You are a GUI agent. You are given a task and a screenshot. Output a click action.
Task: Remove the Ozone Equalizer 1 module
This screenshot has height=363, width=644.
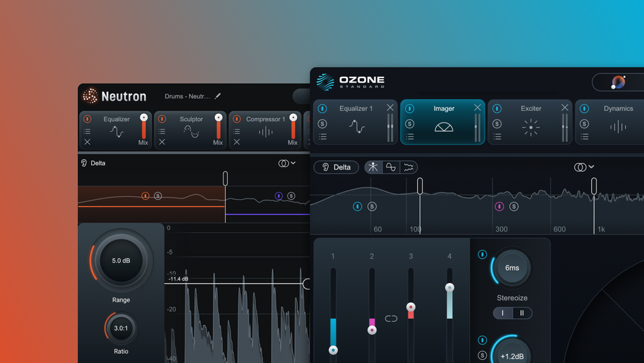click(390, 107)
